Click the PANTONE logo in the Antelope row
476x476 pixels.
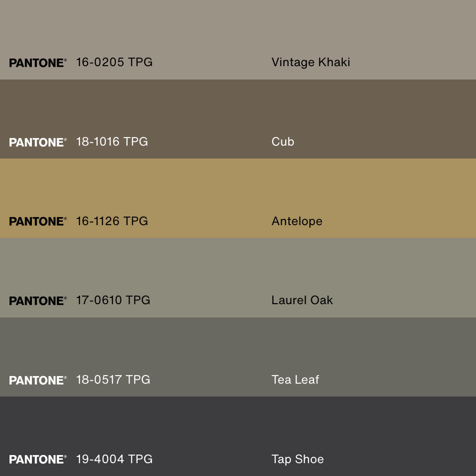point(38,221)
